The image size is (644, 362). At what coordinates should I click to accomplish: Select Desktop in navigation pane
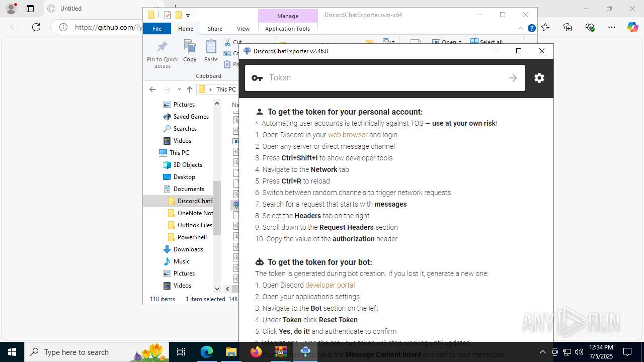179,177
